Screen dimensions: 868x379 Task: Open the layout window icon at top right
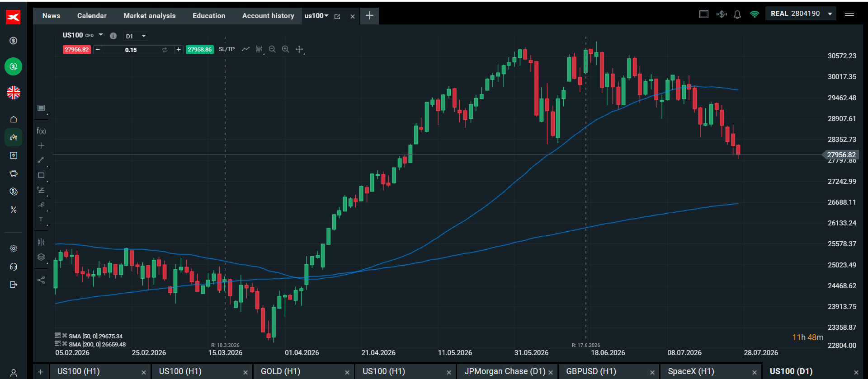tap(704, 14)
